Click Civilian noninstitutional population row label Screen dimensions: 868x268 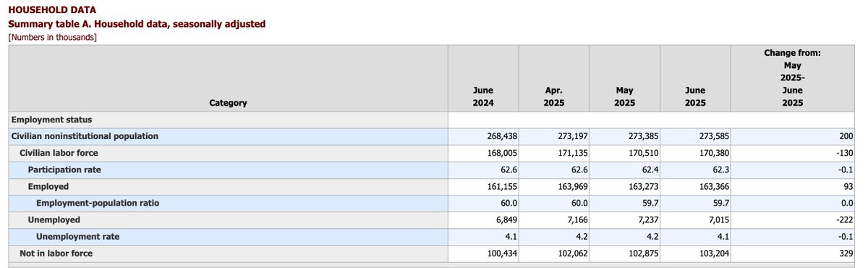point(85,136)
